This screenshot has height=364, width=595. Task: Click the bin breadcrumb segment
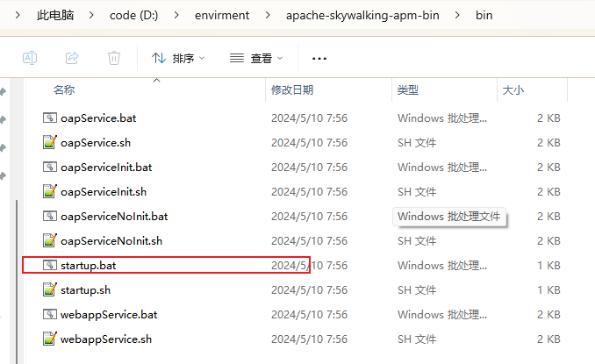[x=484, y=15]
